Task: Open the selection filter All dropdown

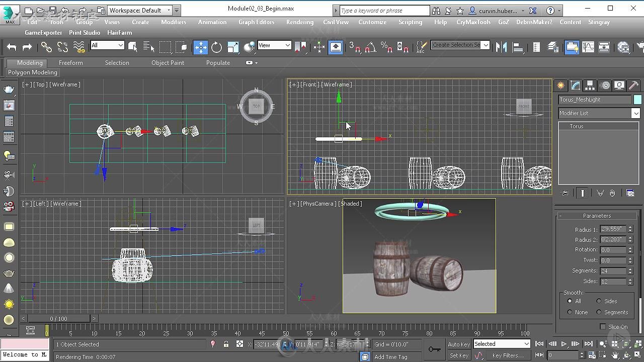Action: pyautogui.click(x=107, y=45)
